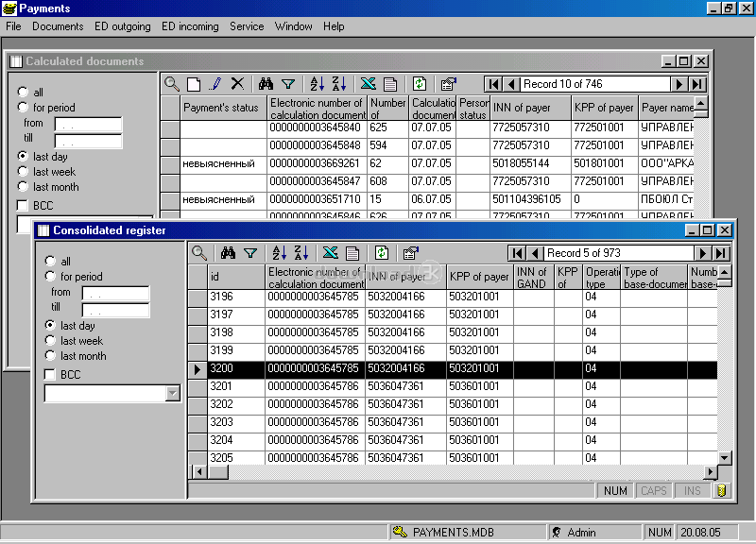756x544 pixels.
Task: Click edit pencil icon in Calculated documents
Action: tap(215, 84)
